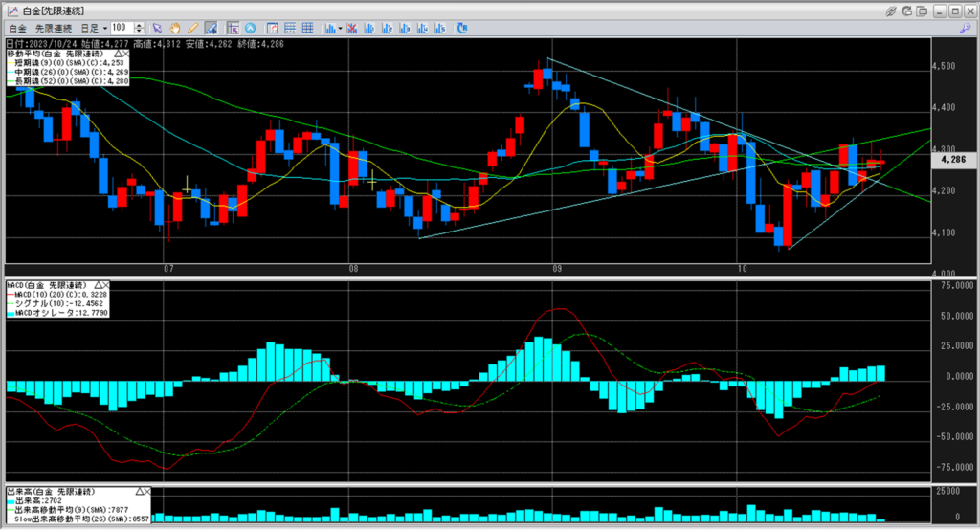Select the pencil drawing tool

193,28
